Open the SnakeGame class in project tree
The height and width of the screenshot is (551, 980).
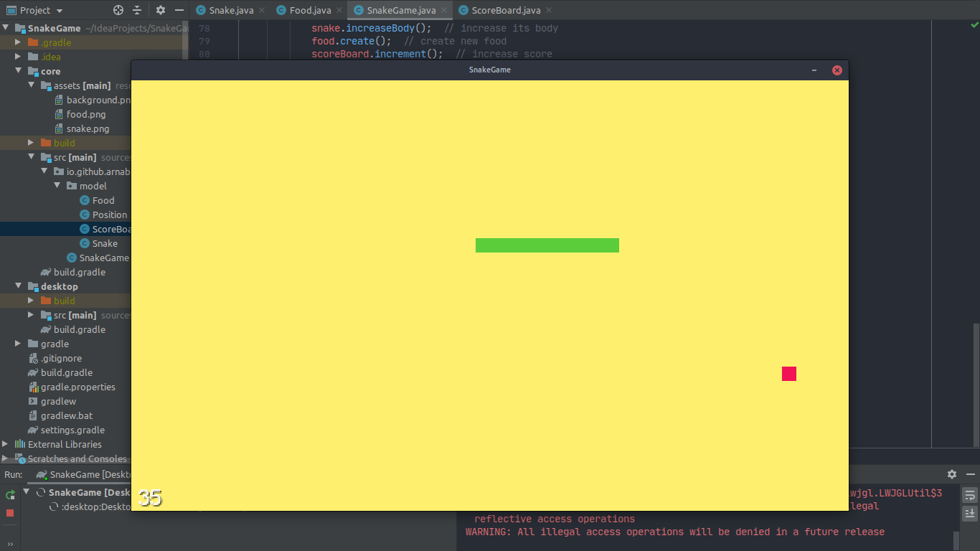coord(98,258)
